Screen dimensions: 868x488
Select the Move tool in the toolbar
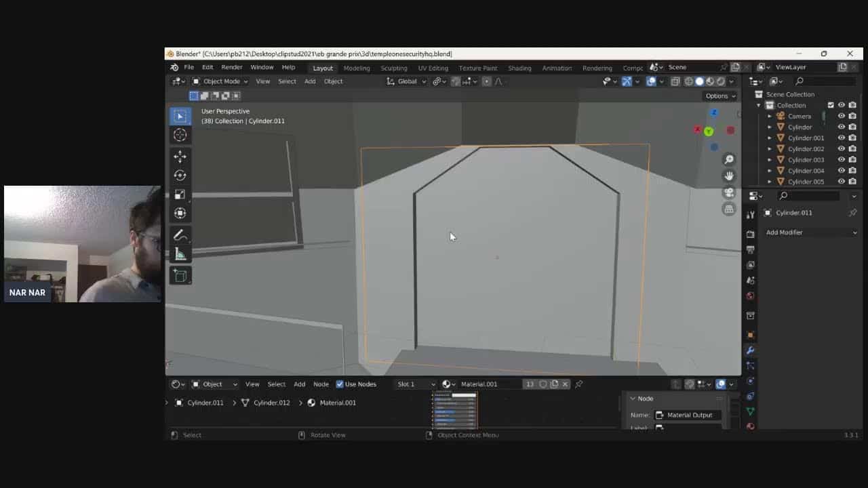click(x=180, y=157)
